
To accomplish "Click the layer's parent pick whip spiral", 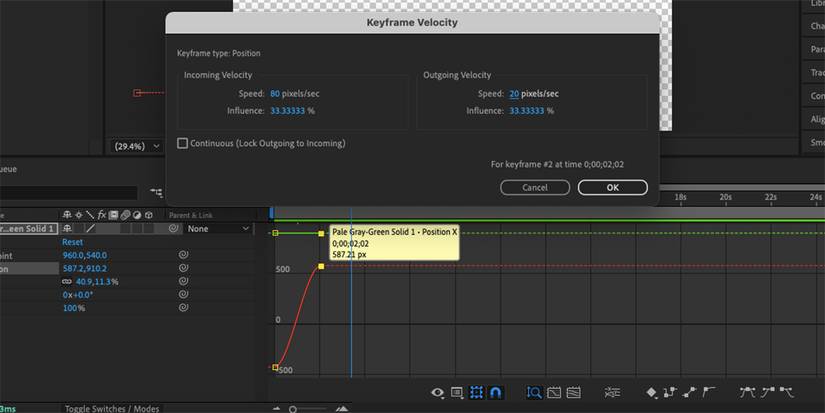I will (x=173, y=229).
